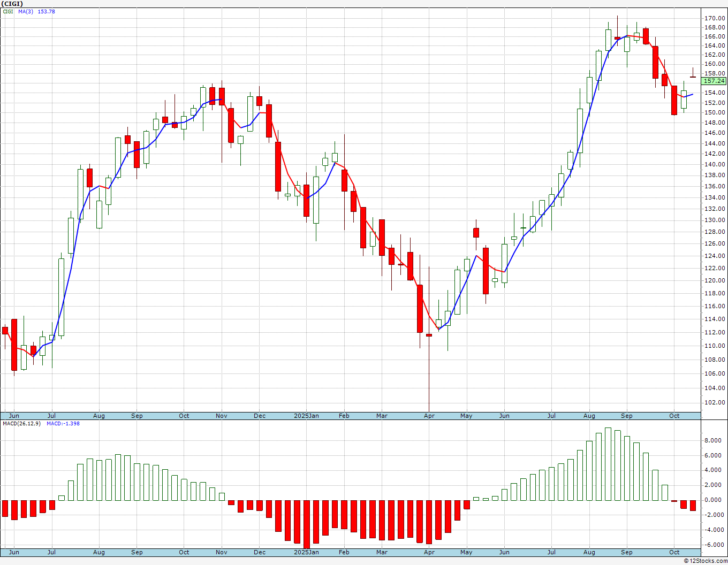Select the 124.00 price axis label
Screen dimensions: 728x565
pos(715,256)
